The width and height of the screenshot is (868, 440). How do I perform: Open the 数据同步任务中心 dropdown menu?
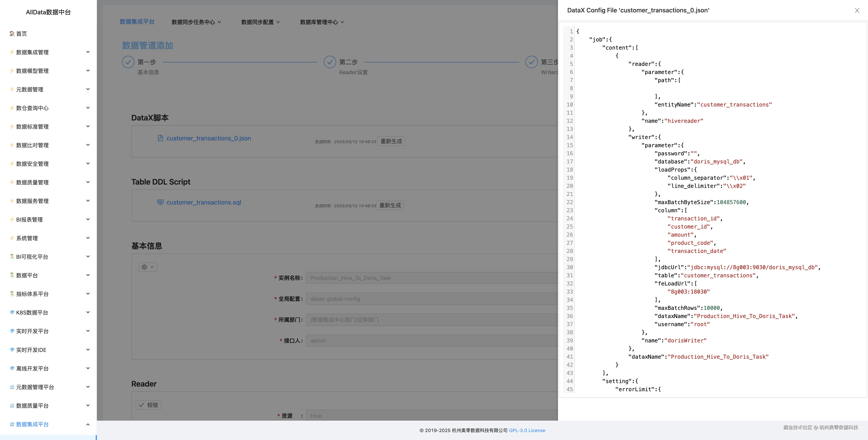tap(196, 22)
